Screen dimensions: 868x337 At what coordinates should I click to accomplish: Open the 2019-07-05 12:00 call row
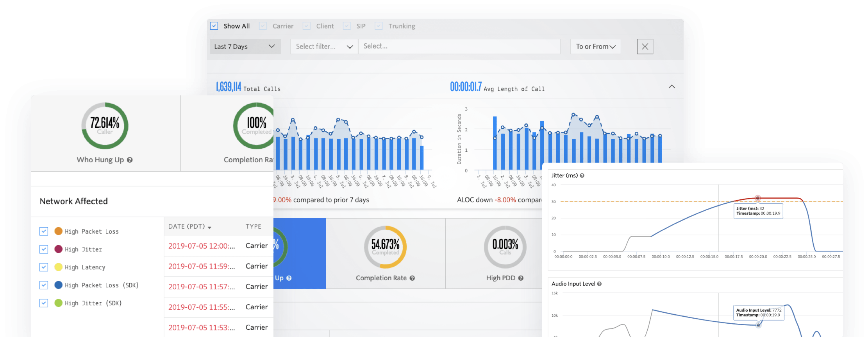click(x=219, y=246)
